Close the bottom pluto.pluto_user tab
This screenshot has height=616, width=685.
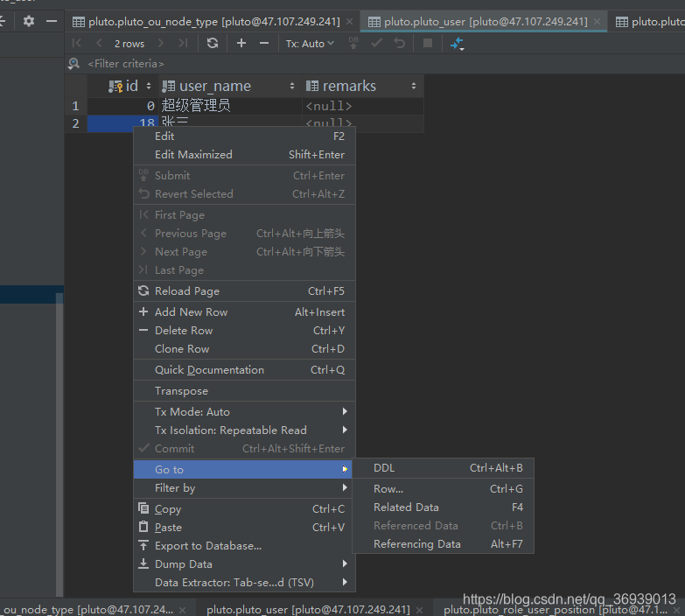pos(419,610)
